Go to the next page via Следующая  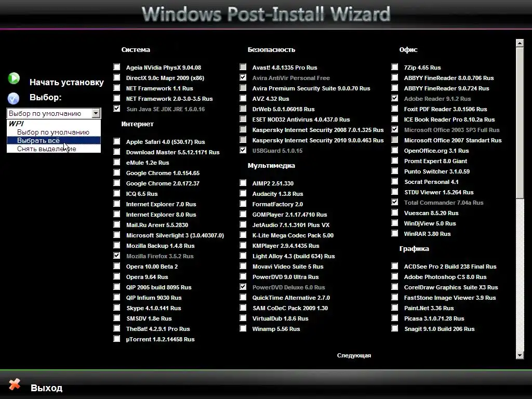(x=354, y=355)
